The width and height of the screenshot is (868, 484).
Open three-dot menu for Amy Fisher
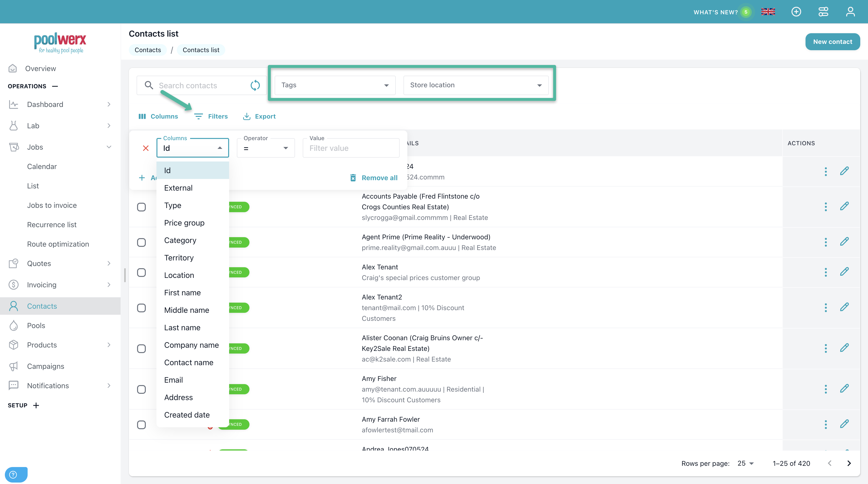826,389
